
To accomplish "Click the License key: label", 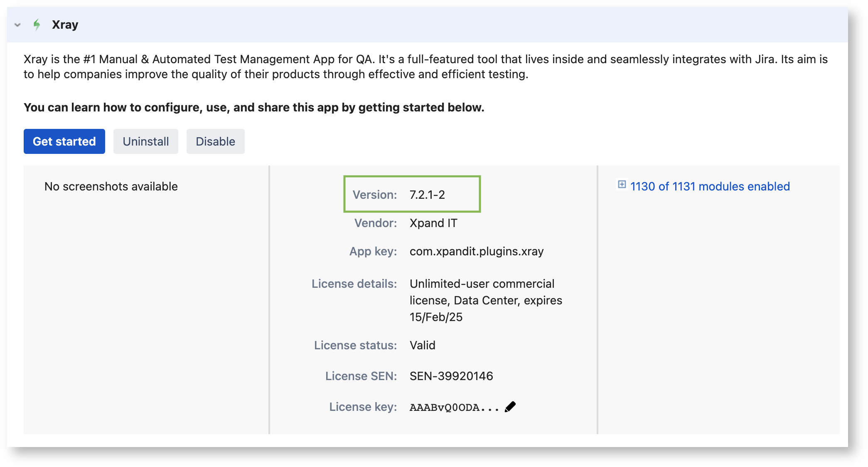I will tap(363, 407).
